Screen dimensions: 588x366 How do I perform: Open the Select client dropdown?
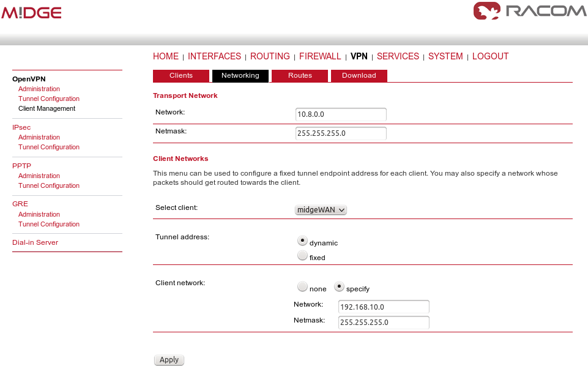[x=321, y=210]
